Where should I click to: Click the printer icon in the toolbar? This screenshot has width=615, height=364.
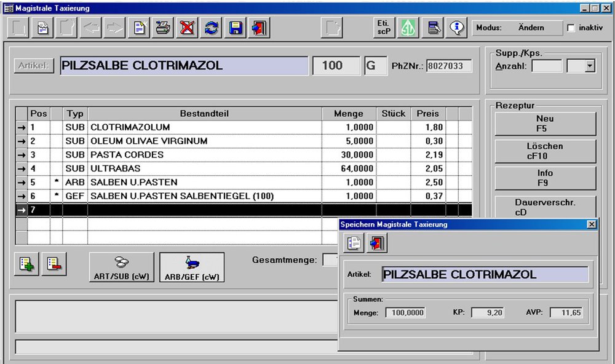(163, 28)
